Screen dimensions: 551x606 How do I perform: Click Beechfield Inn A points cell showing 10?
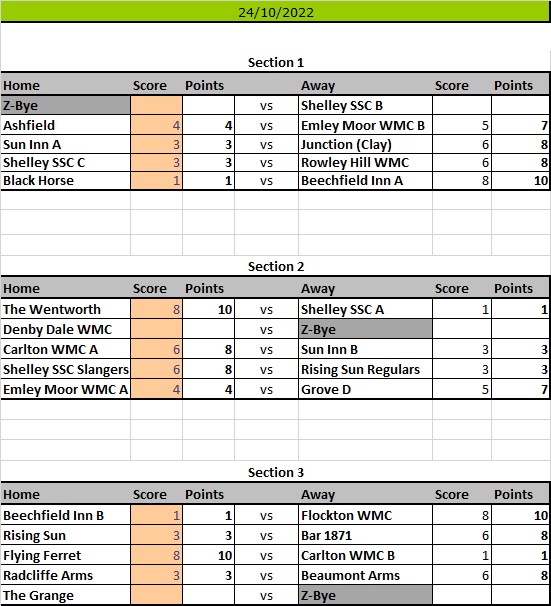[x=520, y=180]
